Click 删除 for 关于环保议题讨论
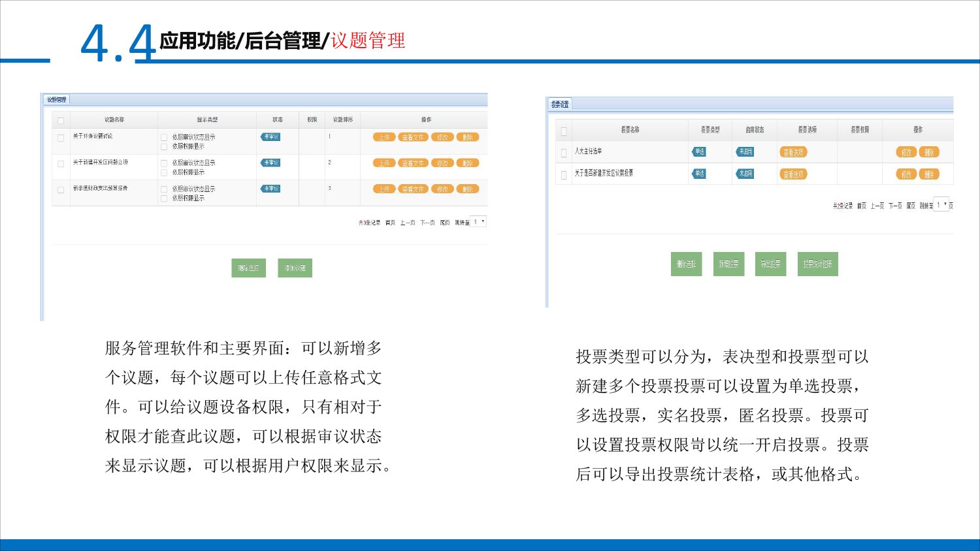The height and width of the screenshot is (551, 980). tap(467, 137)
